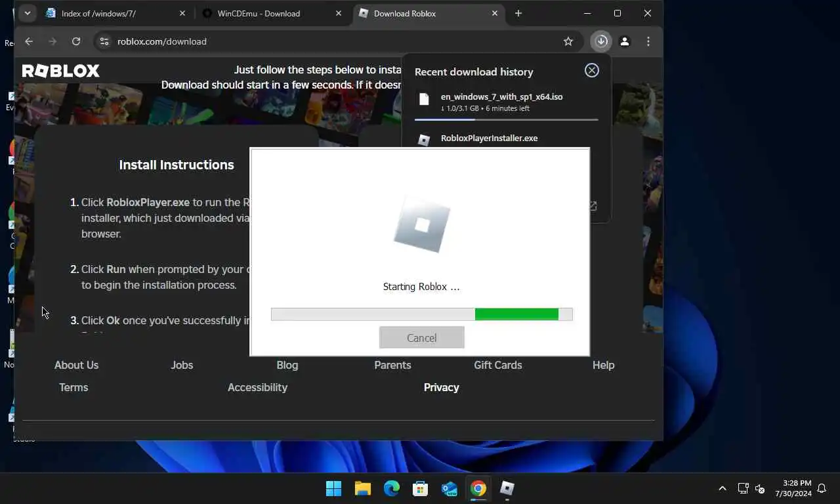
Task: Click the address bar URL roblox.com/download
Action: tap(162, 41)
